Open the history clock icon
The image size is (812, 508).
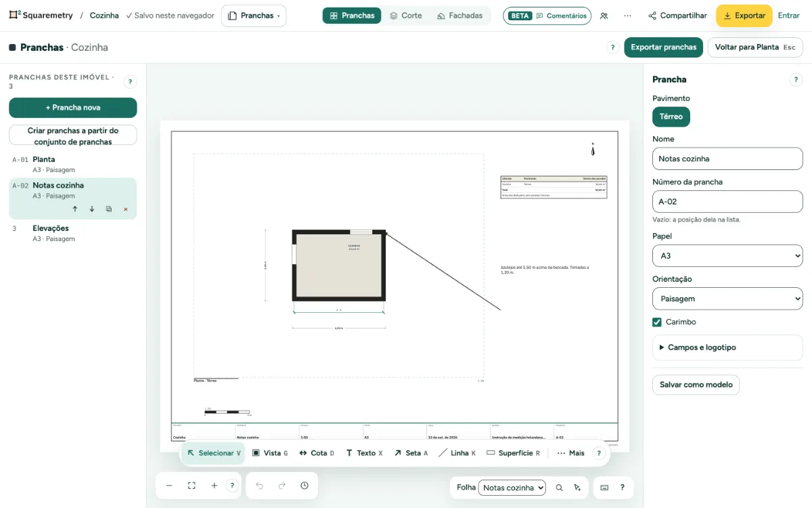point(304,486)
